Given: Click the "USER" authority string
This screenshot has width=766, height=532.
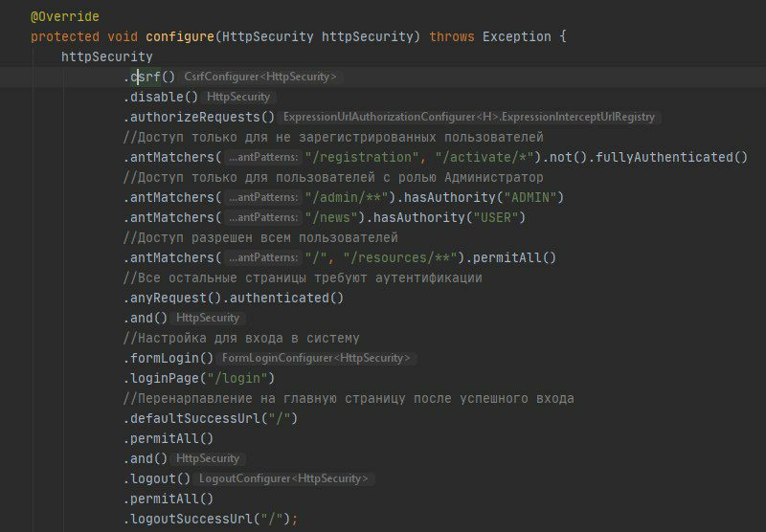Looking at the screenshot, I should [496, 217].
